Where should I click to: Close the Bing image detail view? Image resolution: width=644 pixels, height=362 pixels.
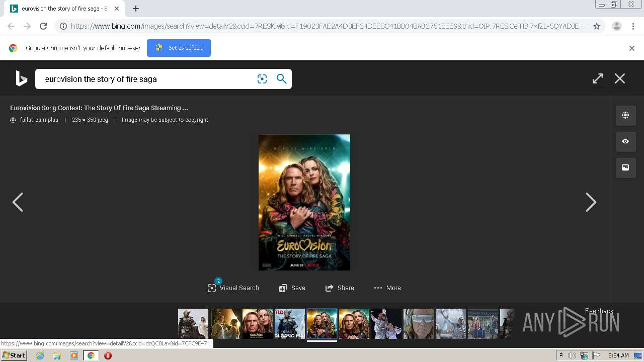[x=620, y=78]
